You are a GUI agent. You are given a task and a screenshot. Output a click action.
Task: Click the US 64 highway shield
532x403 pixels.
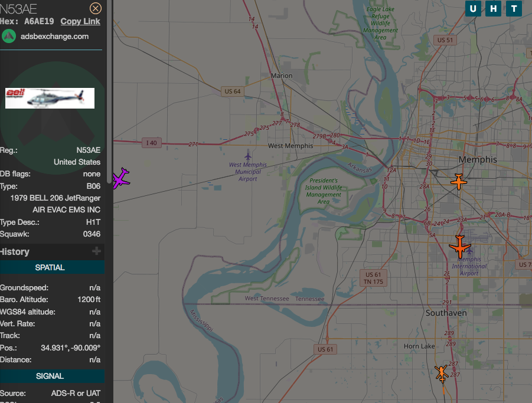click(233, 91)
